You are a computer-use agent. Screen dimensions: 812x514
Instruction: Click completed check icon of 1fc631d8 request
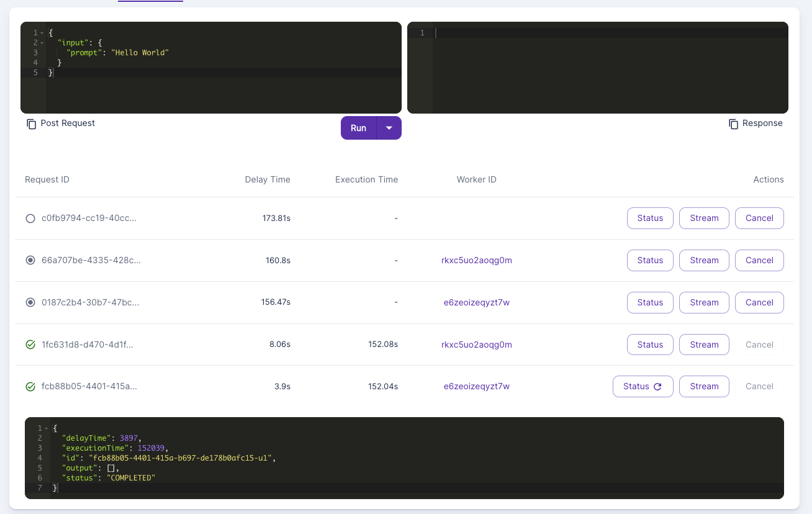click(30, 345)
